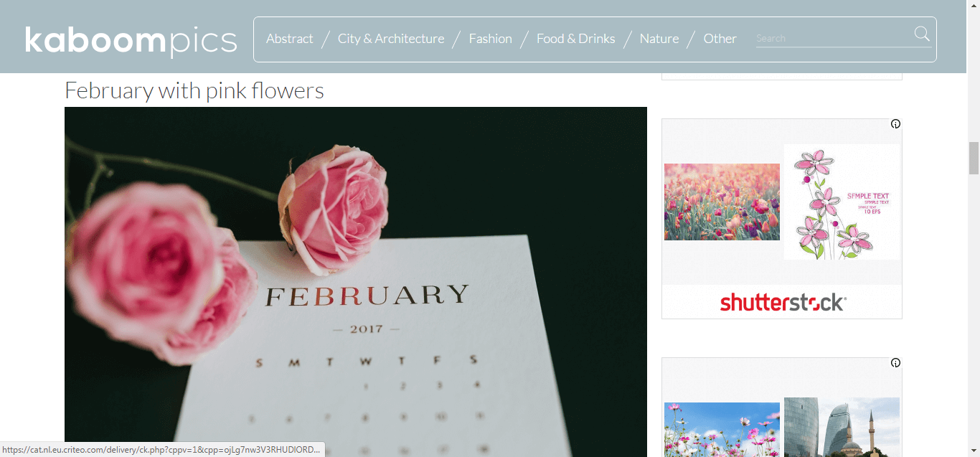Screen dimensions: 980x457
Task: Select the Fashion menu item
Action: point(491,39)
